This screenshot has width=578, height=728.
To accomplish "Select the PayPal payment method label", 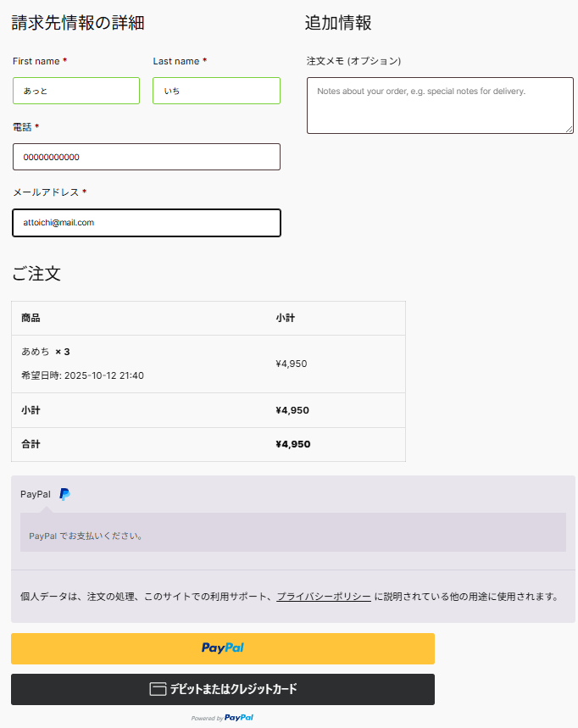I will (36, 494).
